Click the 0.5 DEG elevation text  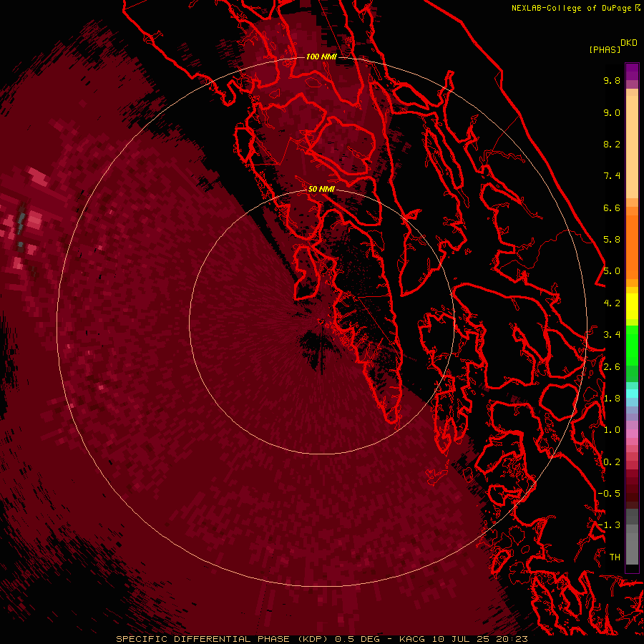pyautogui.click(x=357, y=639)
